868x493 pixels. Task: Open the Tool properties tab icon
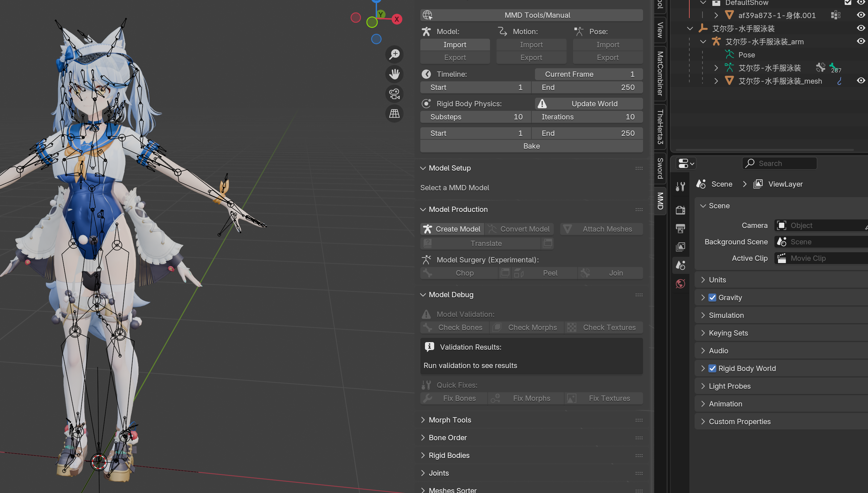[x=680, y=187]
